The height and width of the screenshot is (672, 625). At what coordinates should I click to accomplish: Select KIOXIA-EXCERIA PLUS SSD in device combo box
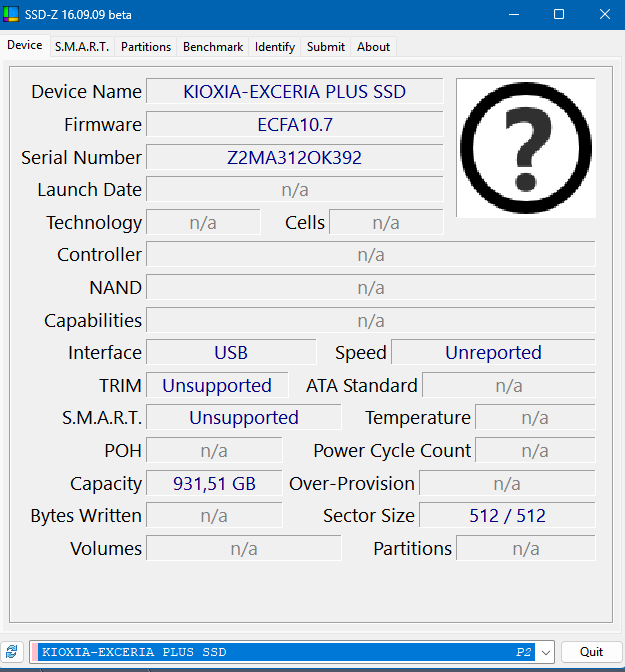click(x=291, y=652)
